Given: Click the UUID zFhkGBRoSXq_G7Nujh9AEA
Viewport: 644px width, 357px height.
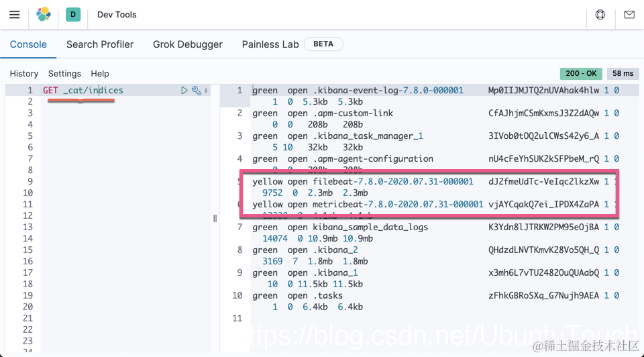Looking at the screenshot, I should (544, 296).
